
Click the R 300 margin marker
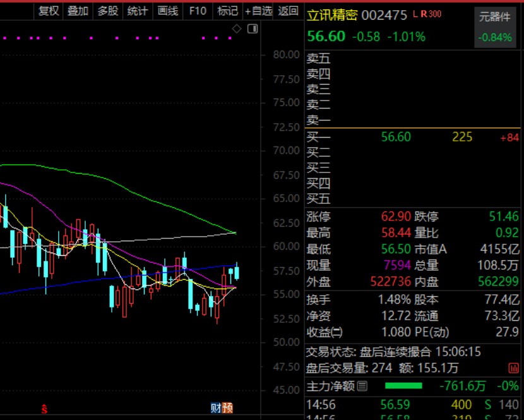(431, 14)
